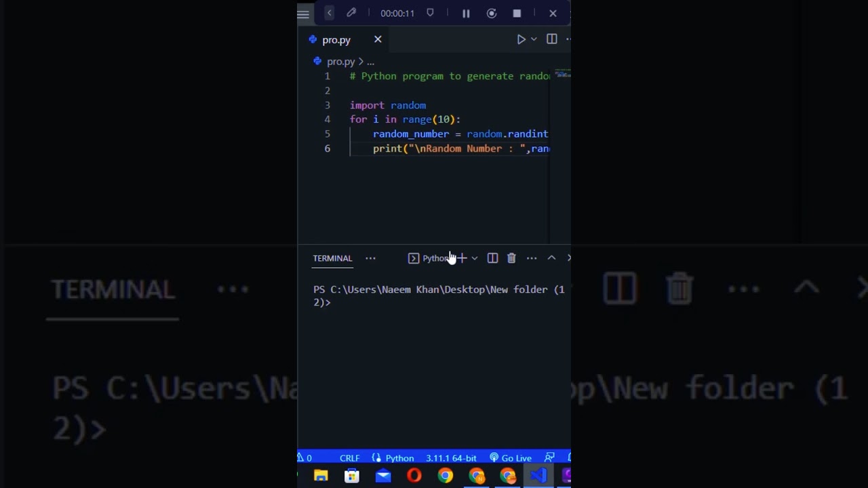Open the problems warnings count in status bar
Image resolution: width=868 pixels, height=488 pixels.
(x=304, y=458)
